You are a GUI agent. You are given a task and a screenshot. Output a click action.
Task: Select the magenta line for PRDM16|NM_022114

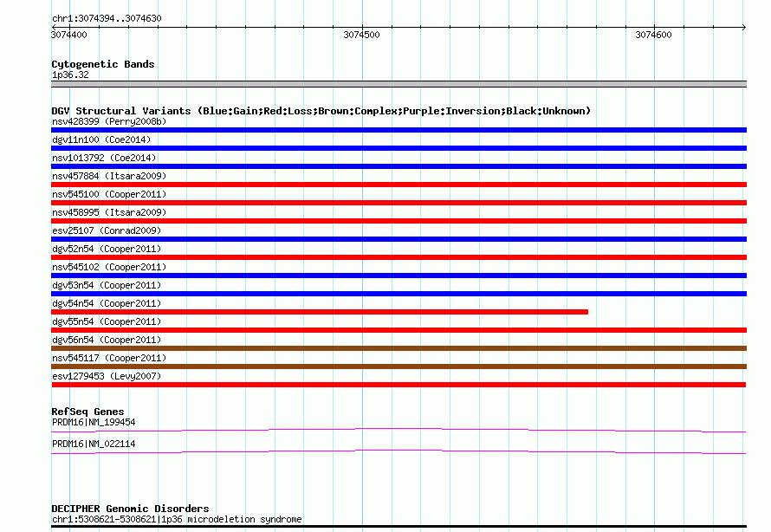pyautogui.click(x=398, y=452)
